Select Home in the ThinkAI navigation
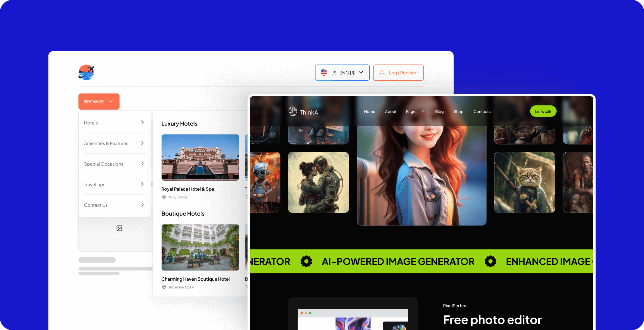This screenshot has height=330, width=644. coord(369,111)
